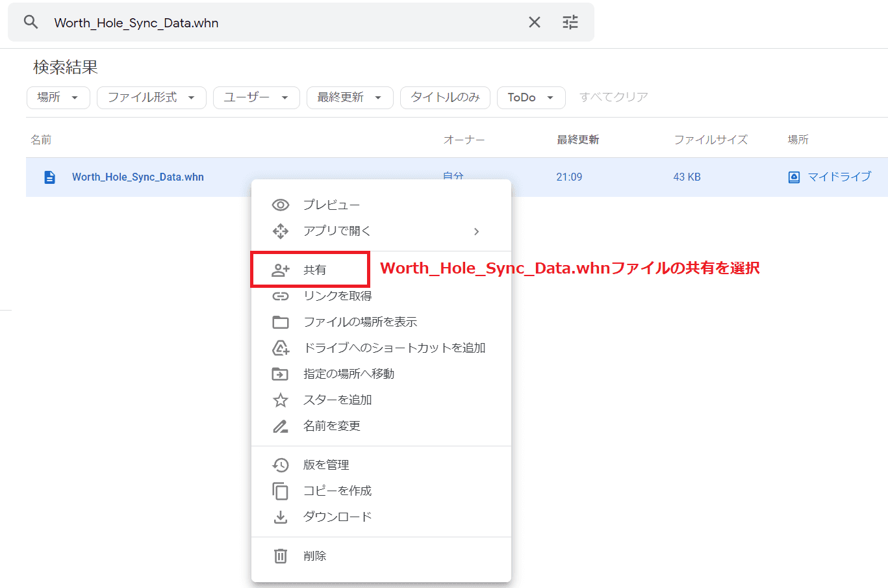Clear the search field with X icon
The image size is (888, 588).
click(534, 23)
